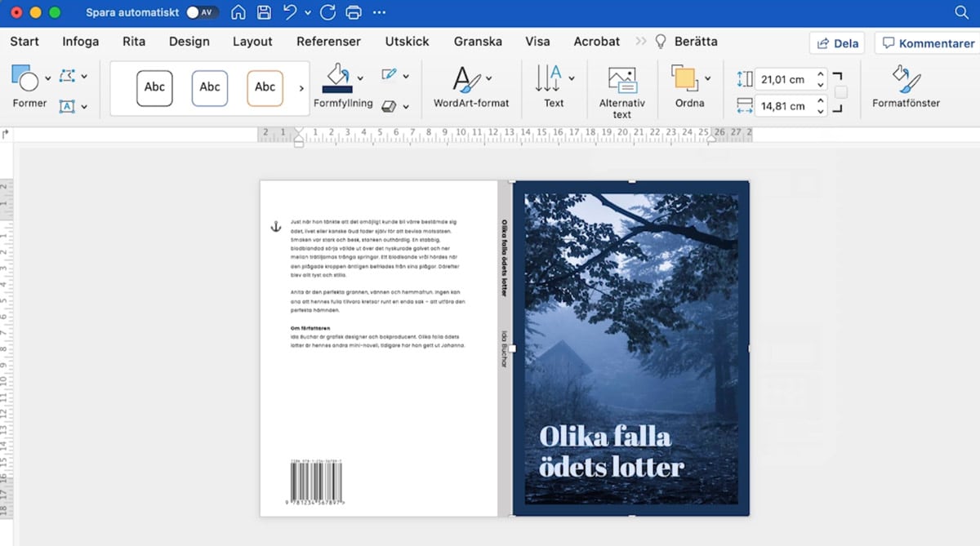Image resolution: width=980 pixels, height=546 pixels.
Task: Click the anchor icon on back cover
Action: click(275, 226)
